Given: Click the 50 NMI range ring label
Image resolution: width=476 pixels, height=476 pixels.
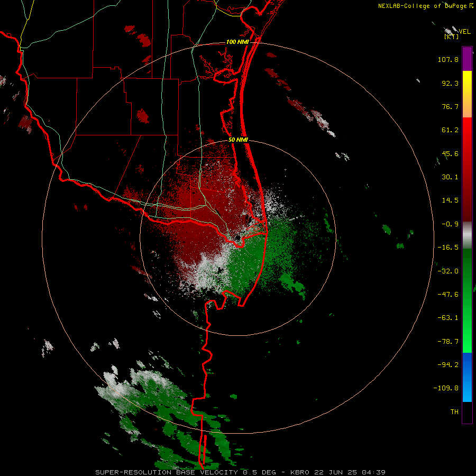Looking at the screenshot, I should pos(239,140).
